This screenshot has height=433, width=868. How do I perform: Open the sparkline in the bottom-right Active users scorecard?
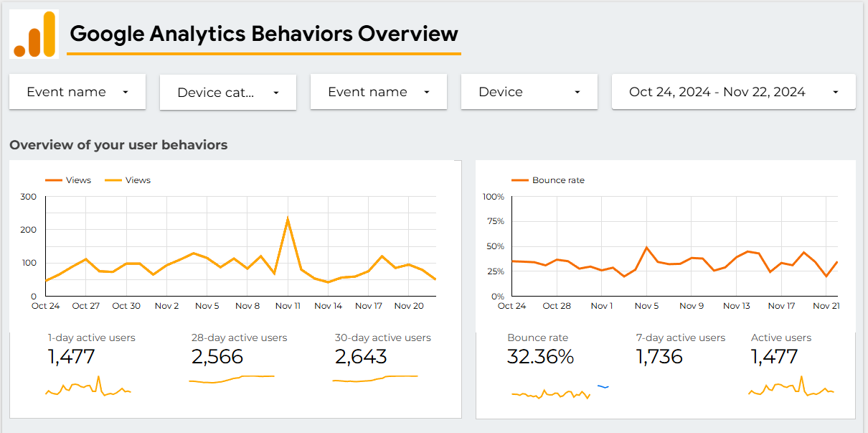(x=791, y=386)
